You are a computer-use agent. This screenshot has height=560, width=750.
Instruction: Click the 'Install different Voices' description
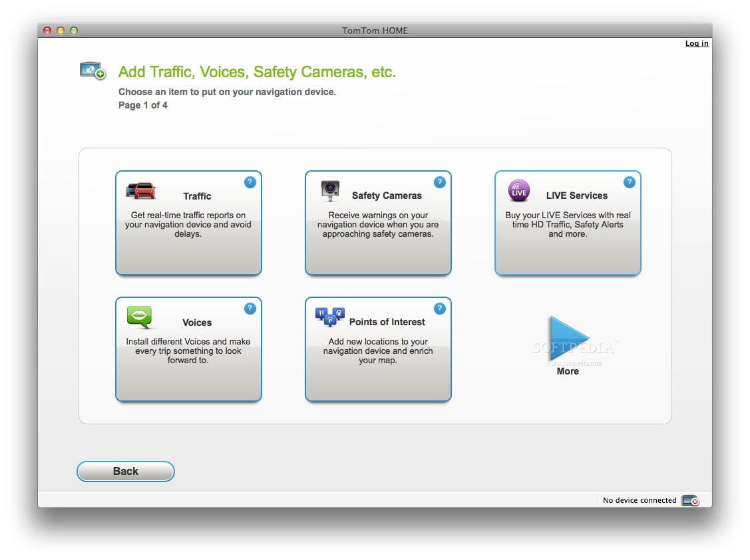[x=188, y=350]
